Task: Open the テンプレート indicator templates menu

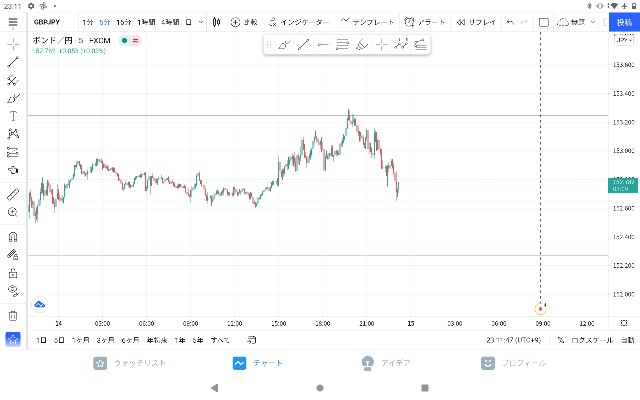Action: (x=367, y=22)
